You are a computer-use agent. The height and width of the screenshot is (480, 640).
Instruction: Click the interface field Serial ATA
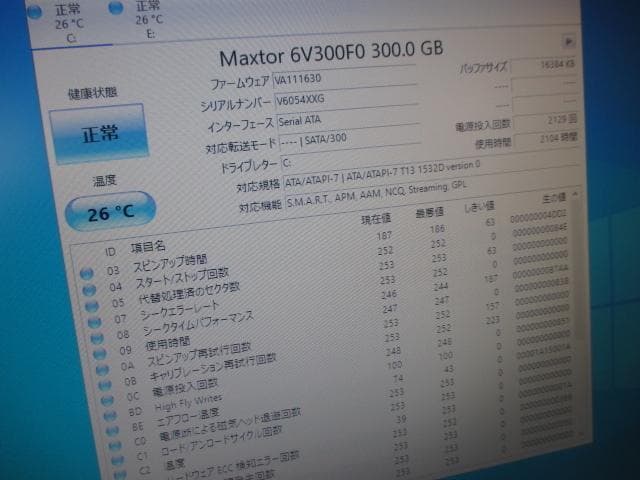[x=348, y=119]
